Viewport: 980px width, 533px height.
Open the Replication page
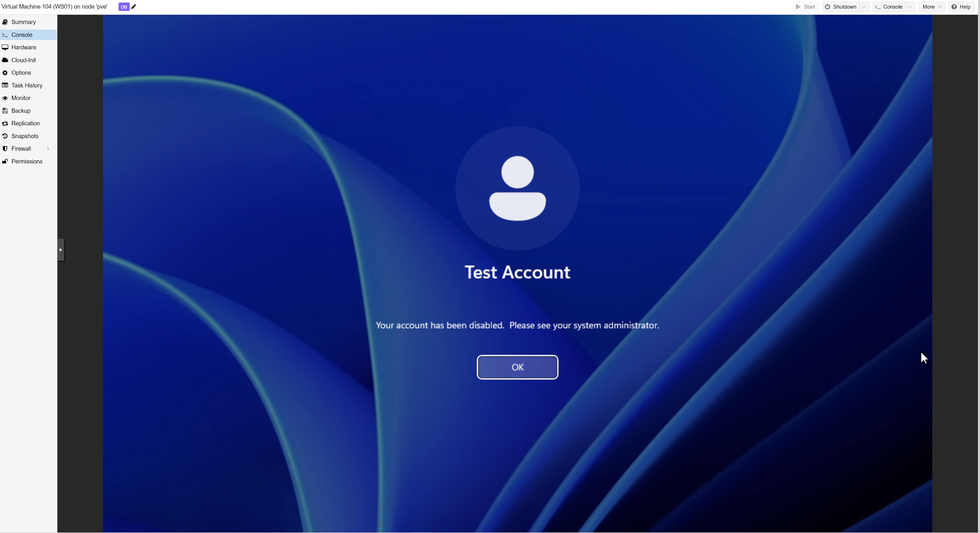29,123
